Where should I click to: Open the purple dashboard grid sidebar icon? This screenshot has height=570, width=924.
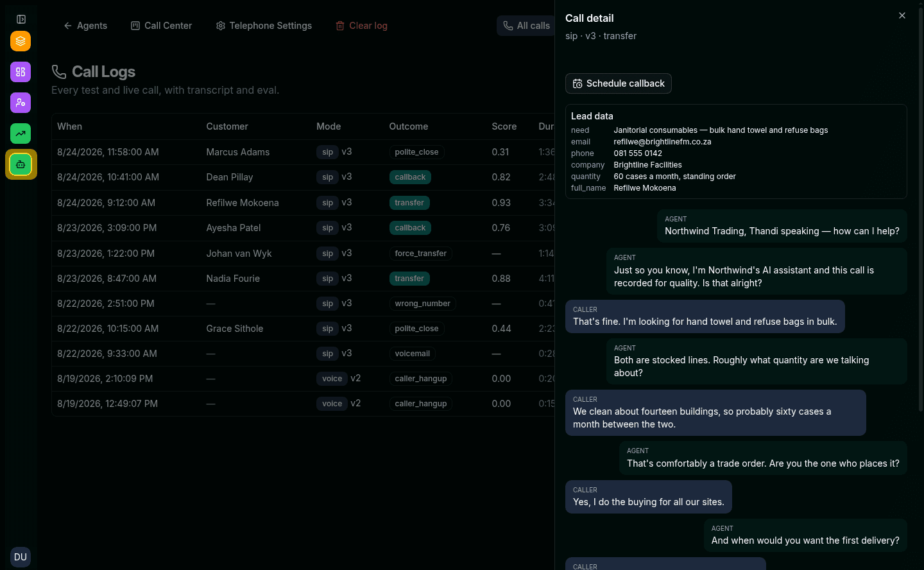pos(21,72)
